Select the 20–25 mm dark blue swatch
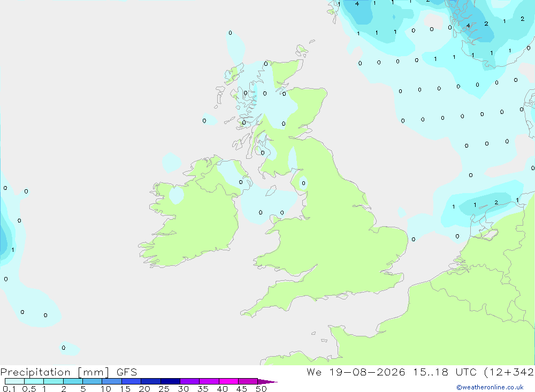 [x=150, y=381]
